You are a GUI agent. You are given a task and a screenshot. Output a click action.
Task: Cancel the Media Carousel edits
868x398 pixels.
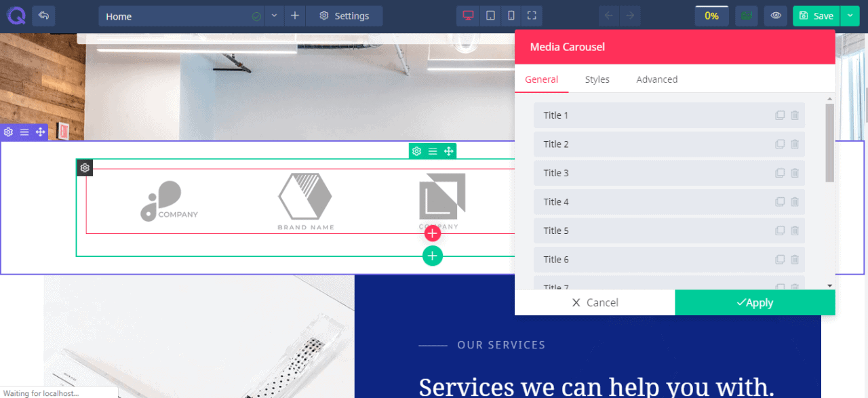595,302
